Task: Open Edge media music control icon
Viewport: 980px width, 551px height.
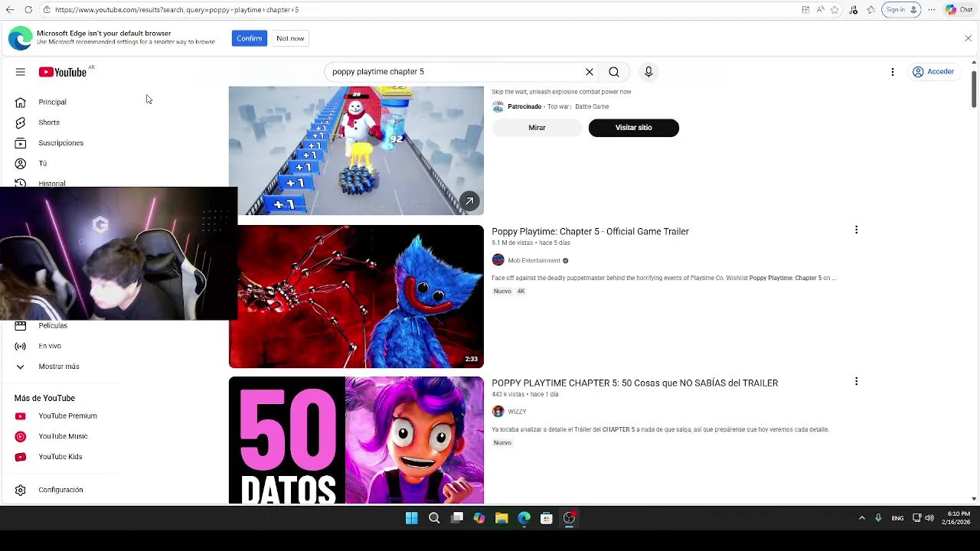Action: [854, 10]
